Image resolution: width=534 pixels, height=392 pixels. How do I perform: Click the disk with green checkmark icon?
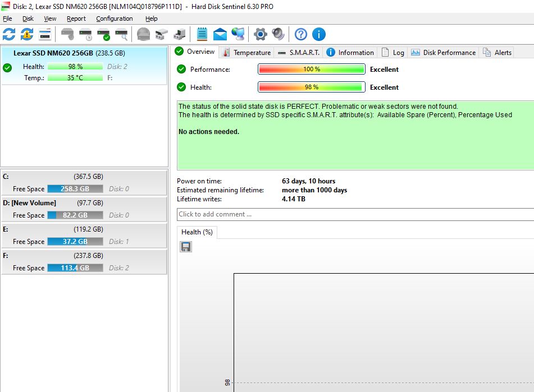click(x=103, y=34)
